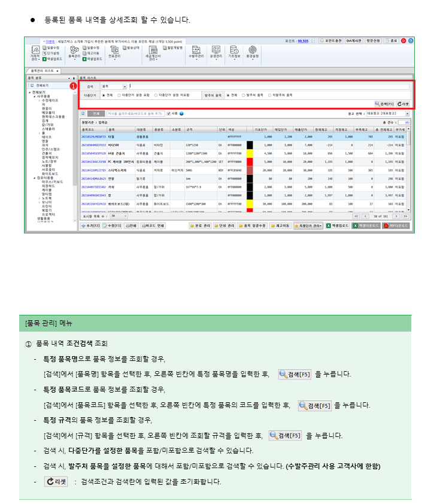Image resolution: width=431 pixels, height=504 pixels.
Task: Switch to the 품목관리 리스트 tab
Action: pos(42,71)
